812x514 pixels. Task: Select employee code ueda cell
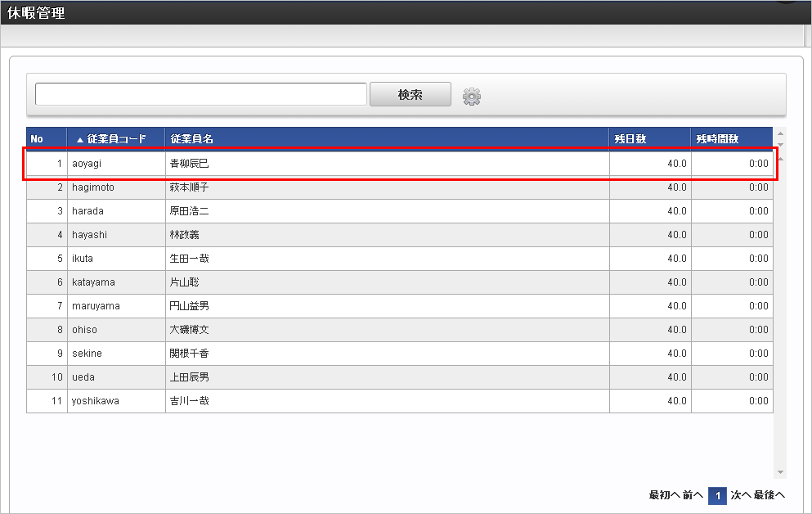[x=116, y=377]
